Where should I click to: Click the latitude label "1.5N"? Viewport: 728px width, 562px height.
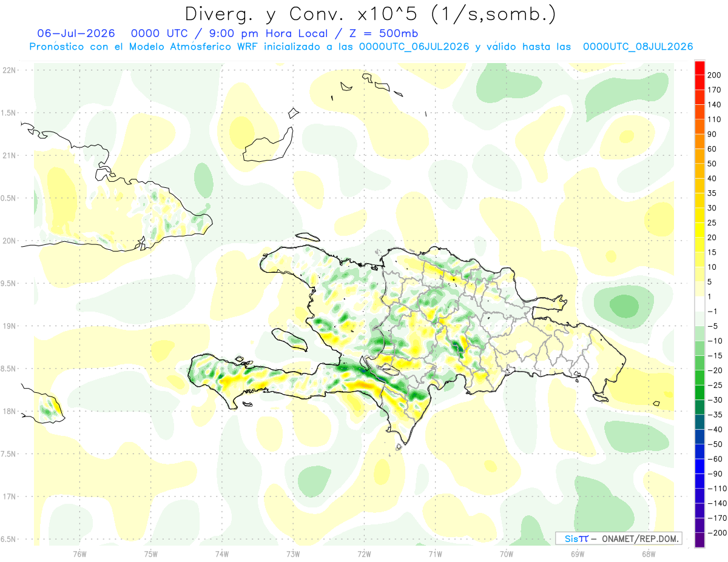(x=8, y=113)
